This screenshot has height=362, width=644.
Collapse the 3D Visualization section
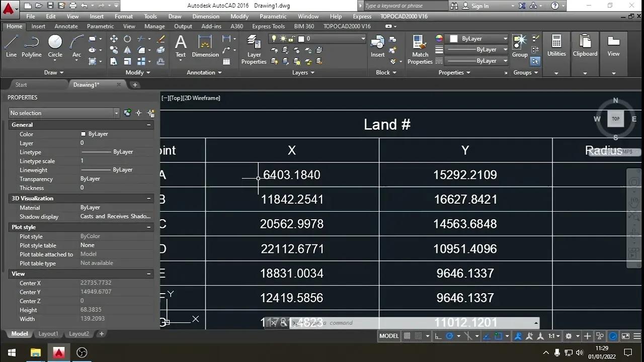tap(148, 198)
